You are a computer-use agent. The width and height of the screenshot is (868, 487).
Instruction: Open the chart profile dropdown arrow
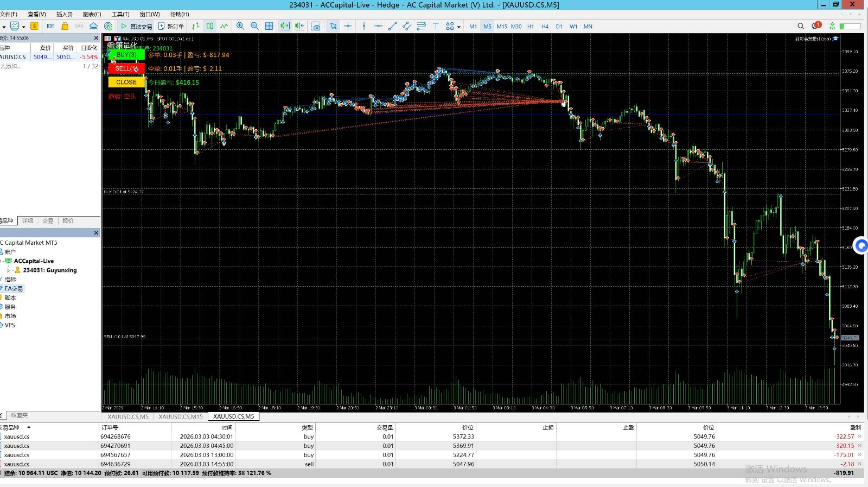pyautogui.click(x=24, y=27)
